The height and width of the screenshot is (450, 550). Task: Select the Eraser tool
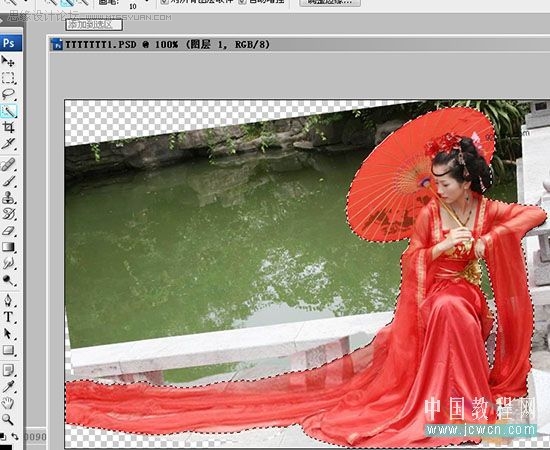click(8, 231)
